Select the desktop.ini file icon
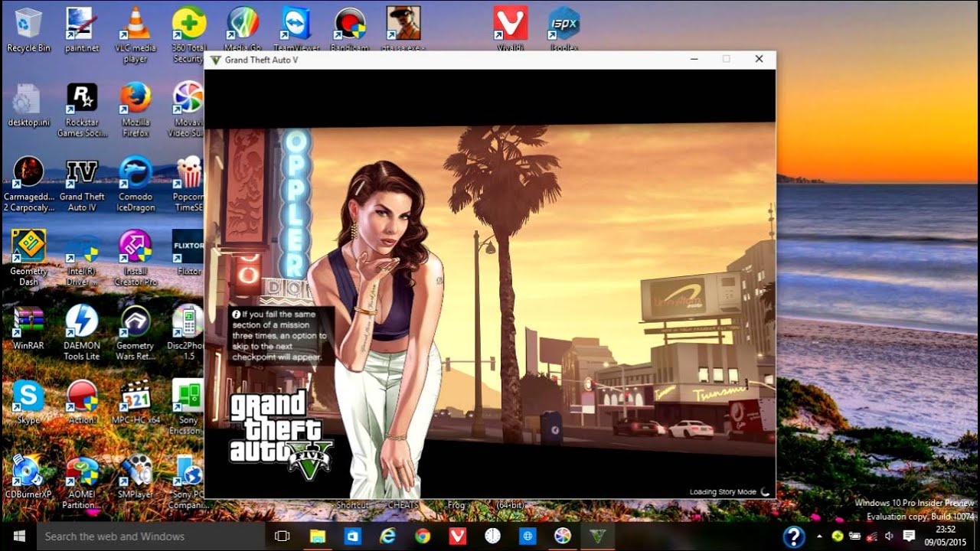Screen dimensions: 980x551 click(28, 105)
